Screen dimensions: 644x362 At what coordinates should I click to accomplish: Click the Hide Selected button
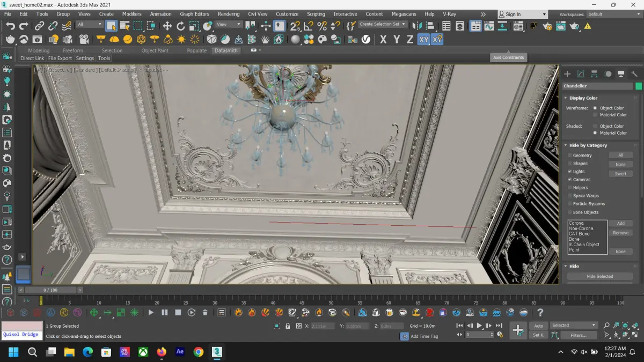point(599,276)
